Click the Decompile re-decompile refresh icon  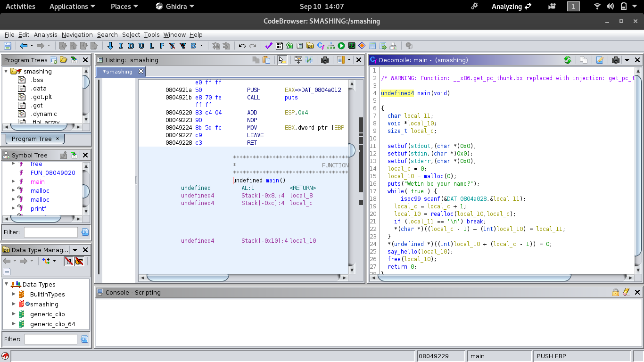[x=568, y=60]
